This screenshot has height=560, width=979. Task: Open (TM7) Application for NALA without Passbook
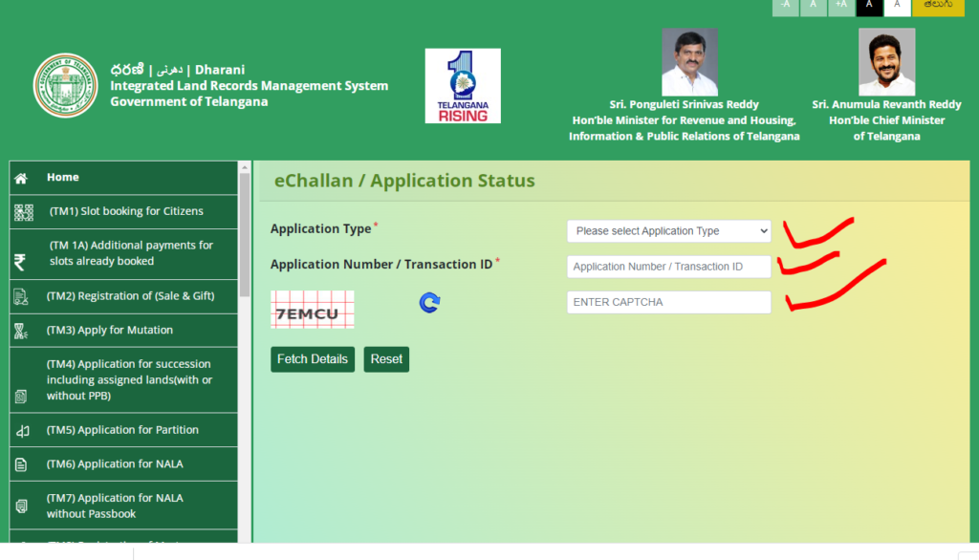[x=123, y=506]
